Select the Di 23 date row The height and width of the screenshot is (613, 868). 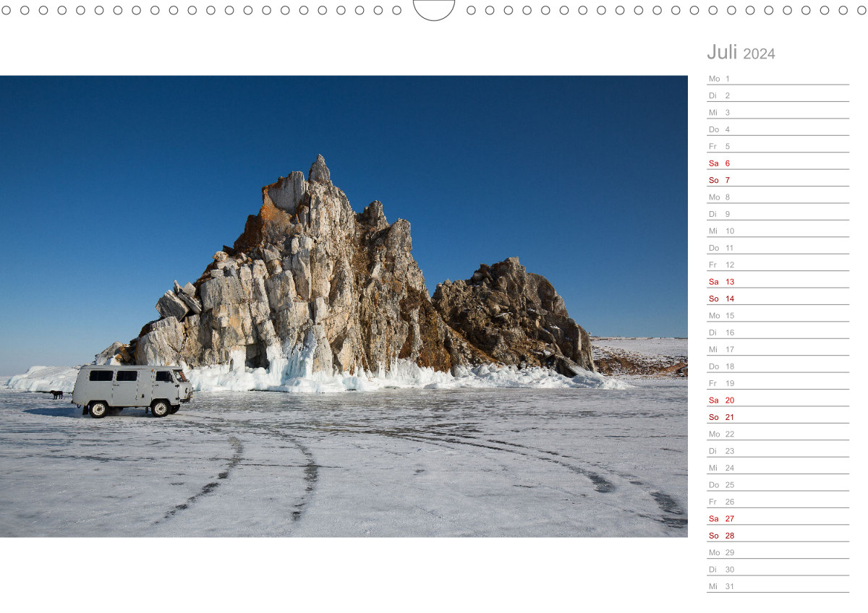[778, 450]
